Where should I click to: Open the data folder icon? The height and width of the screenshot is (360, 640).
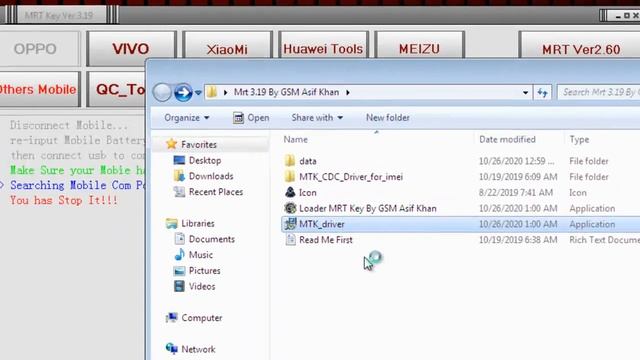click(x=290, y=161)
